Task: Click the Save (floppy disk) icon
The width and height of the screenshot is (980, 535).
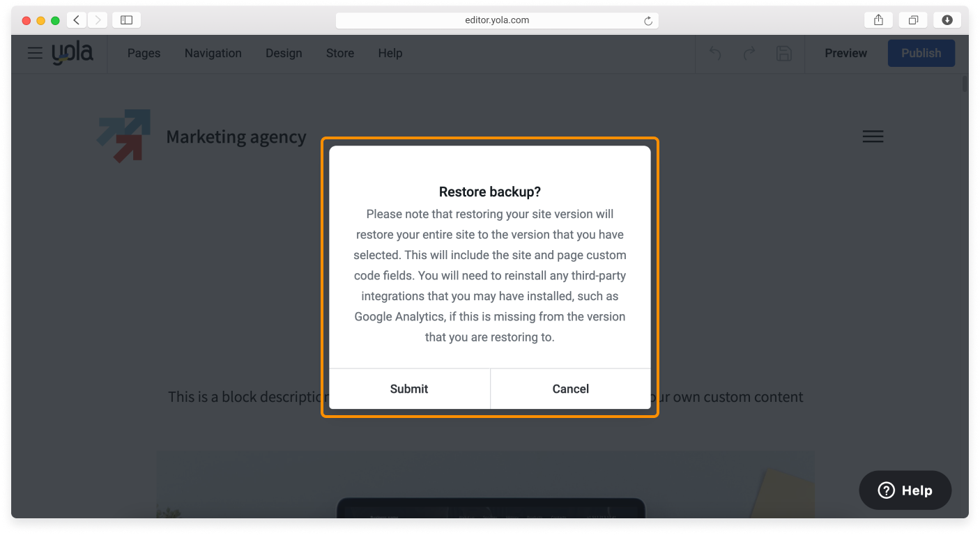Action: pyautogui.click(x=783, y=53)
